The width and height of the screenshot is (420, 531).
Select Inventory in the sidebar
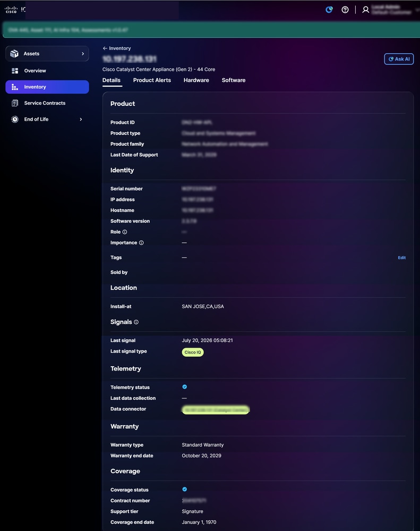[x=47, y=87]
